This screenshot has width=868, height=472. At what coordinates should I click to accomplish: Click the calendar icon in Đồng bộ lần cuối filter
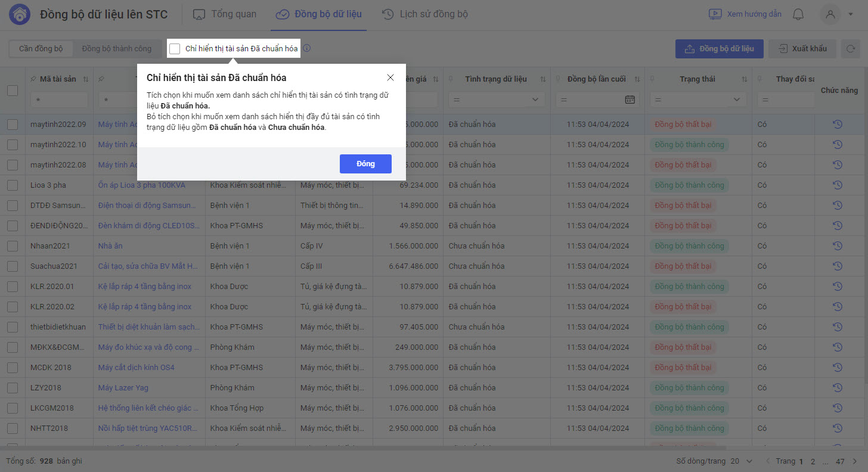pyautogui.click(x=630, y=100)
